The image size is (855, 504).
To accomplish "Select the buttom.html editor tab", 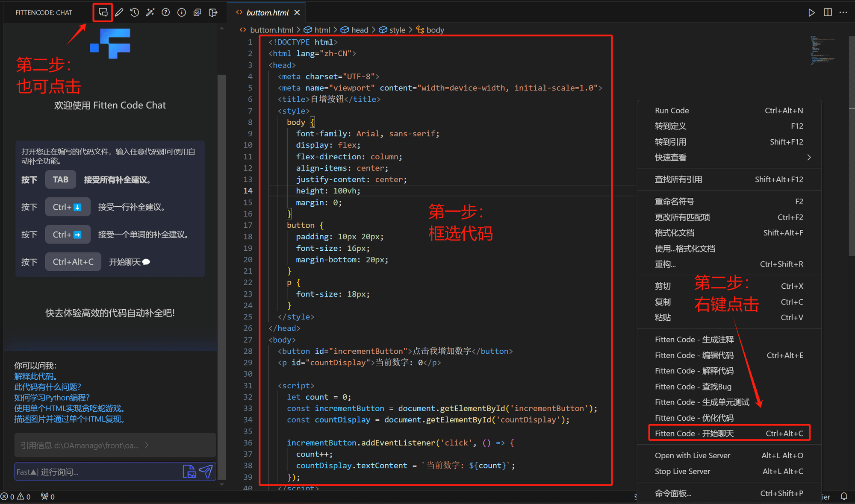I will click(267, 12).
